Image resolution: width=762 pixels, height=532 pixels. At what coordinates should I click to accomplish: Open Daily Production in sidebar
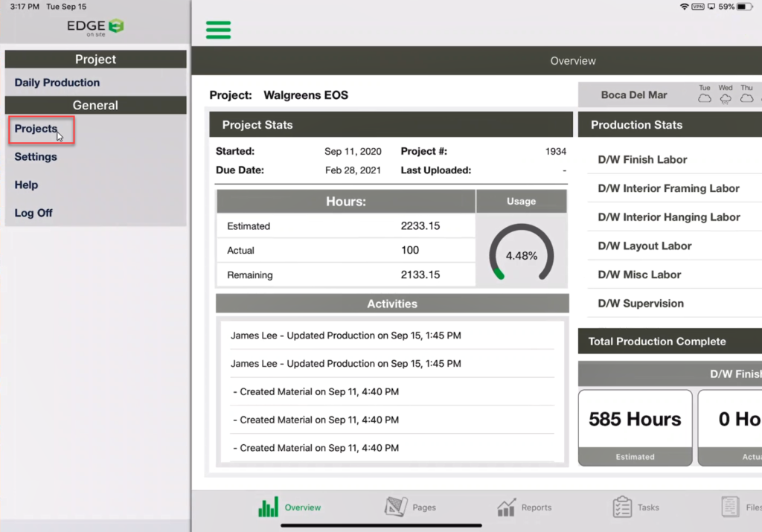pyautogui.click(x=57, y=83)
